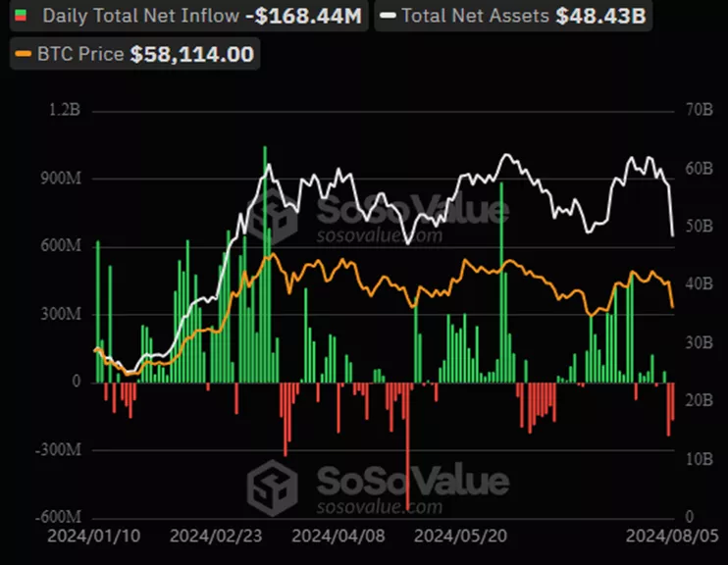Open the lower sosovalue.com watermark link

379,507
